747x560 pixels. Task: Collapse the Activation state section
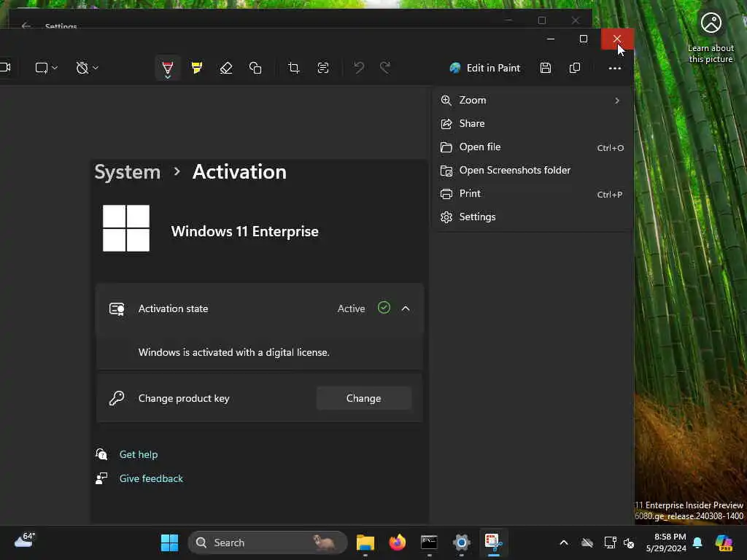pos(406,308)
